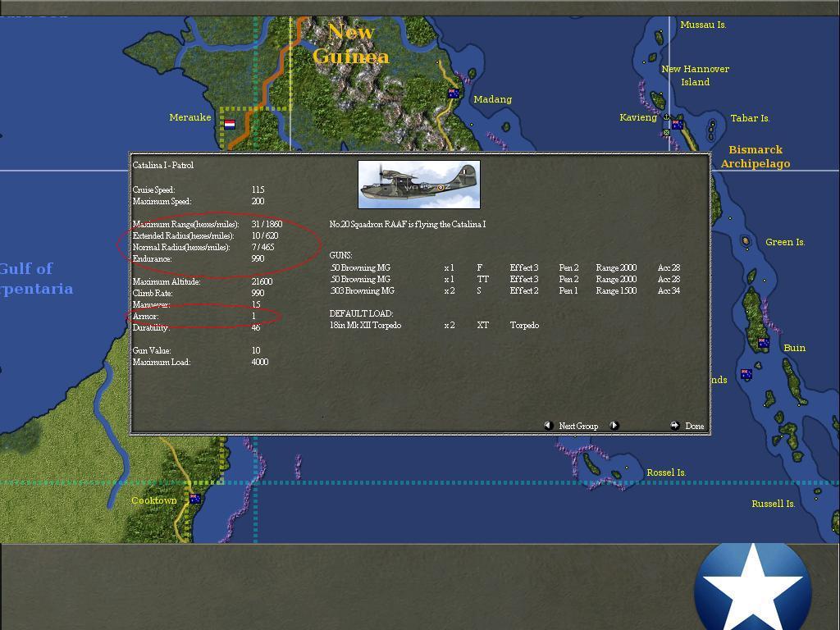Screen dimensions: 840x630
Task: Click the Gulf of Carpentaria label
Action: pos(35,279)
